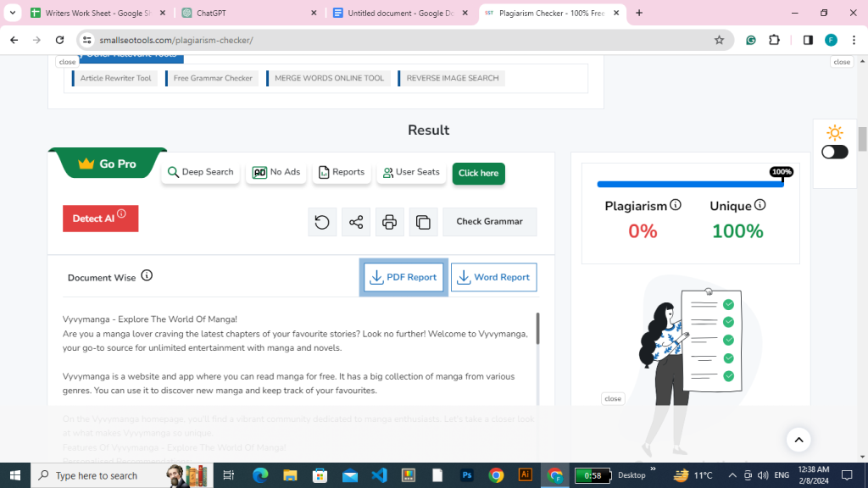Click the Go Pro badge

click(x=108, y=164)
